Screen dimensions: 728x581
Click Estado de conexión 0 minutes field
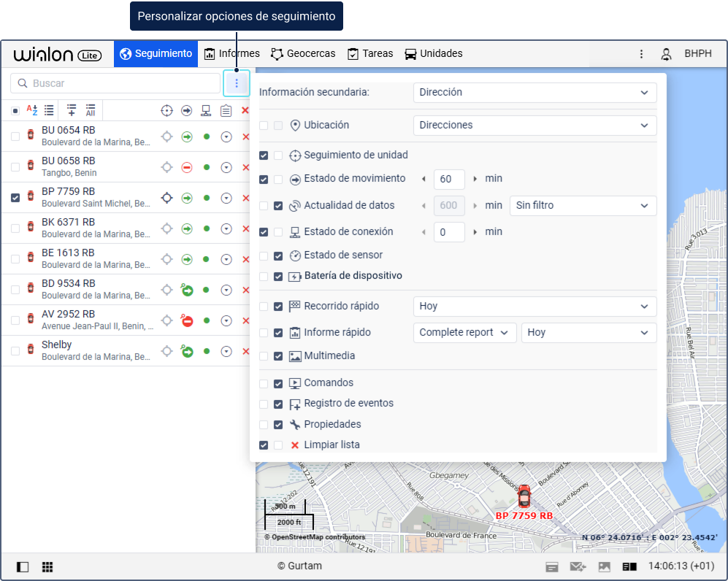[x=449, y=232]
